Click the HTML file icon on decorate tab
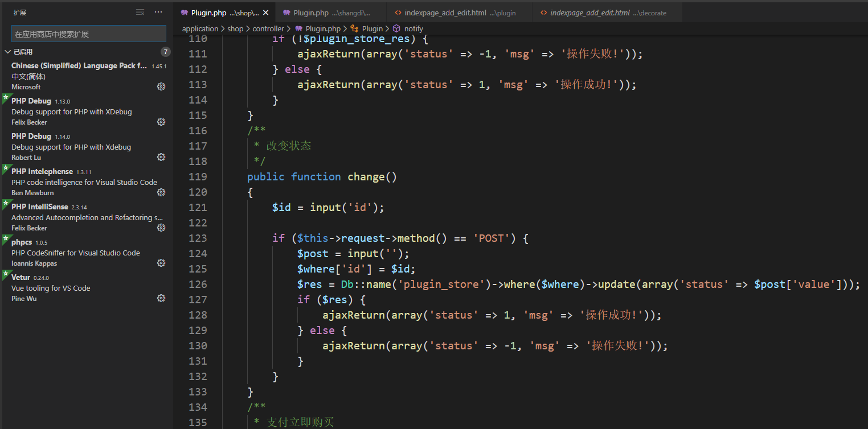The width and height of the screenshot is (868, 429). 544,13
